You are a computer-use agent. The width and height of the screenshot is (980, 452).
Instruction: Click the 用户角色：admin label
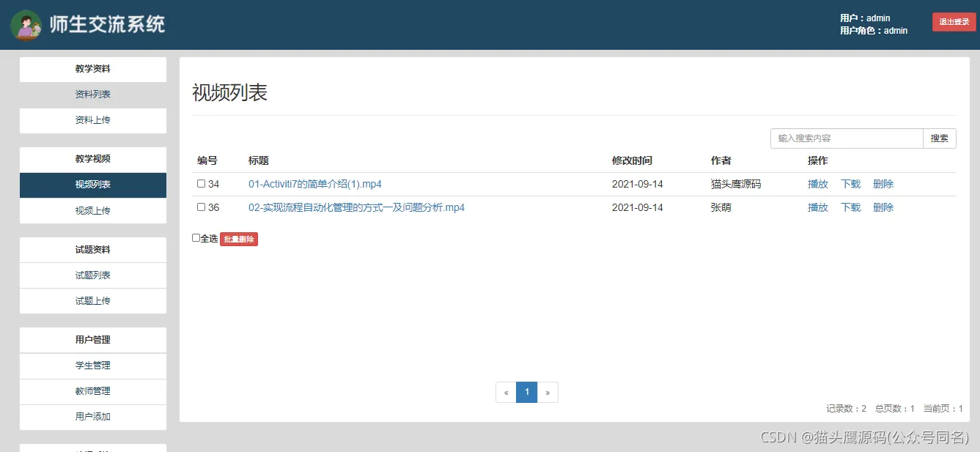click(874, 31)
